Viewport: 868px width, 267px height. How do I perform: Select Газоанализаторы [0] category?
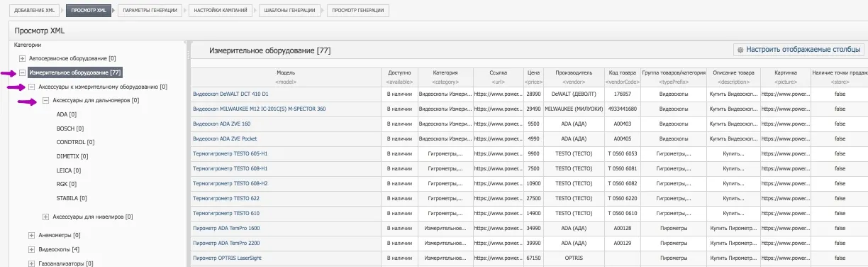pos(66,263)
